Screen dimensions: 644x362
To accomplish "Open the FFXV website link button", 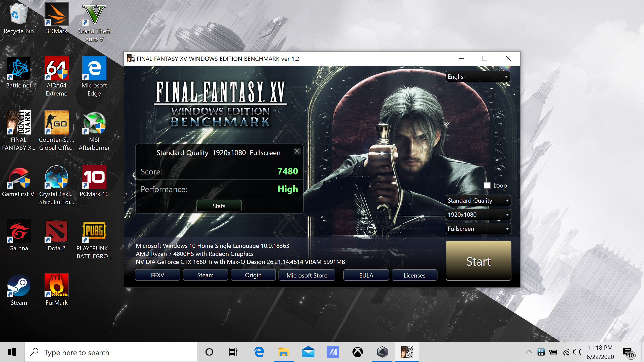I will point(157,275).
